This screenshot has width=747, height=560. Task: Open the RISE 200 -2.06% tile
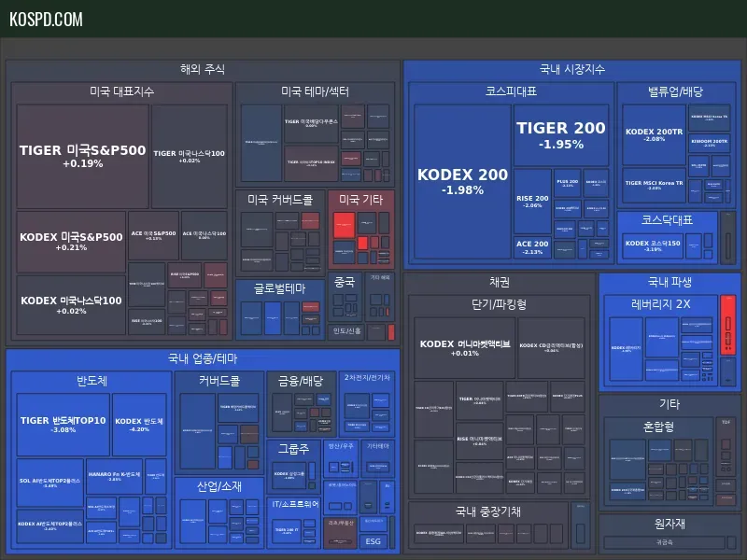[x=532, y=201]
